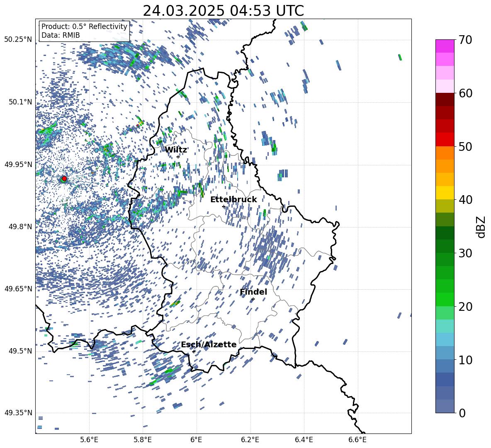Click the Findel station label
The height and width of the screenshot is (448, 491).
pos(253,292)
